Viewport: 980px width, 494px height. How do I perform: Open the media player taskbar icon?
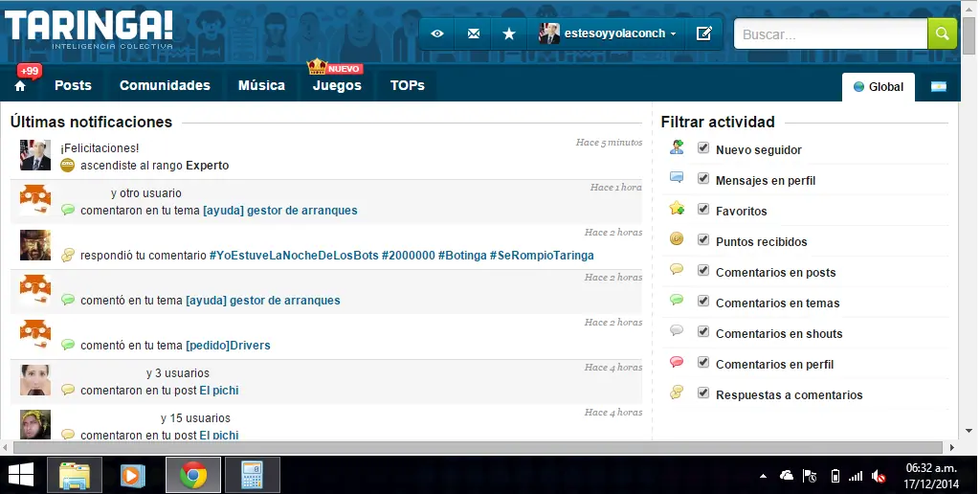[x=132, y=475]
